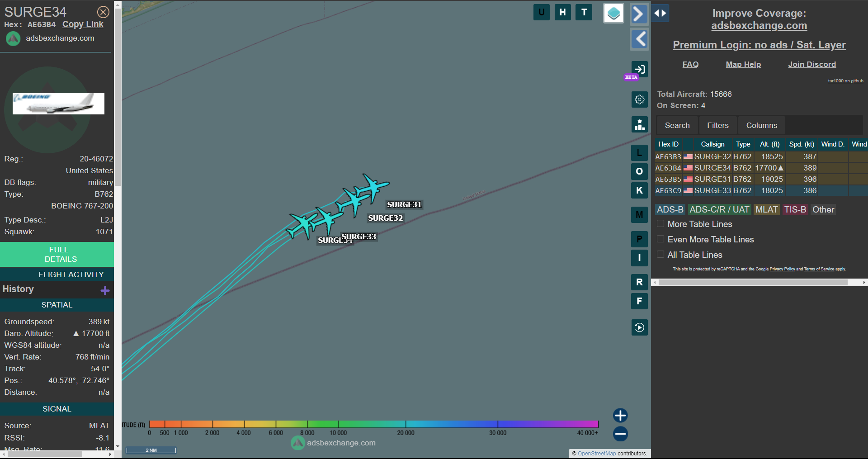Viewport: 868px width, 459px height.
Task: Click the right arrow sidebar button
Action: [639, 14]
